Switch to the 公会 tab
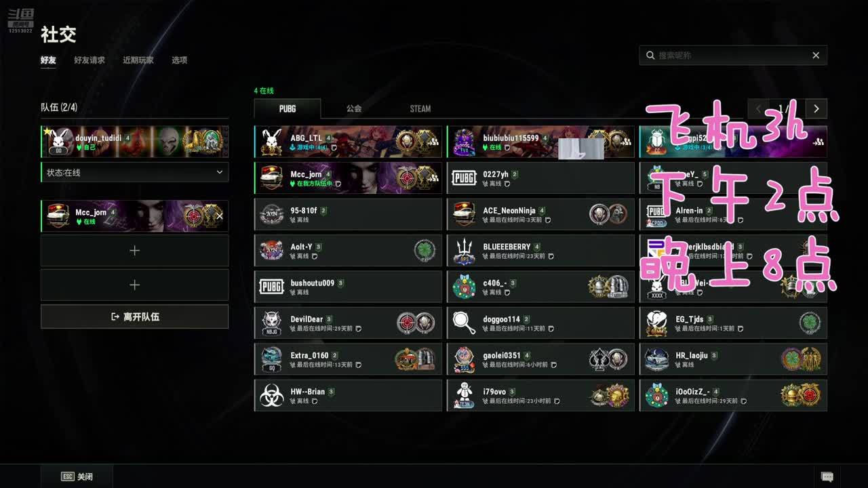This screenshot has height=488, width=868. [354, 108]
